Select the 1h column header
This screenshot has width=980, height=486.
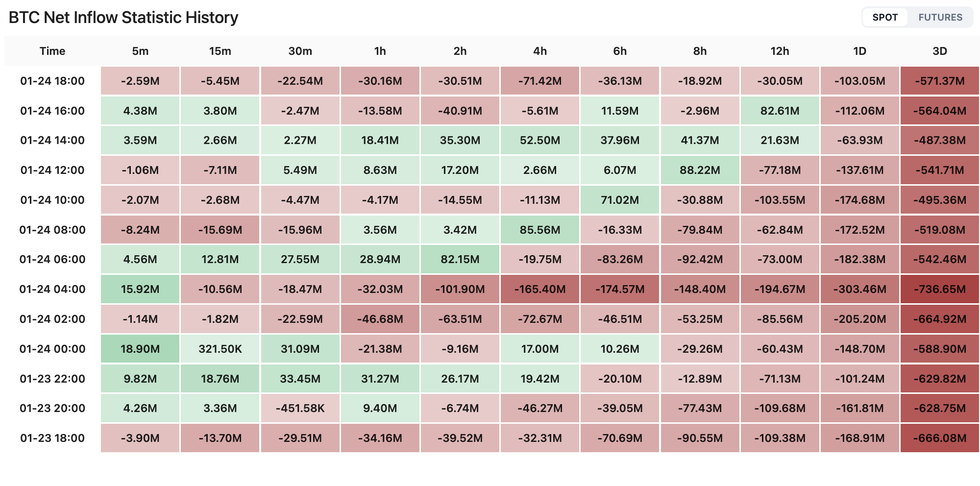380,51
